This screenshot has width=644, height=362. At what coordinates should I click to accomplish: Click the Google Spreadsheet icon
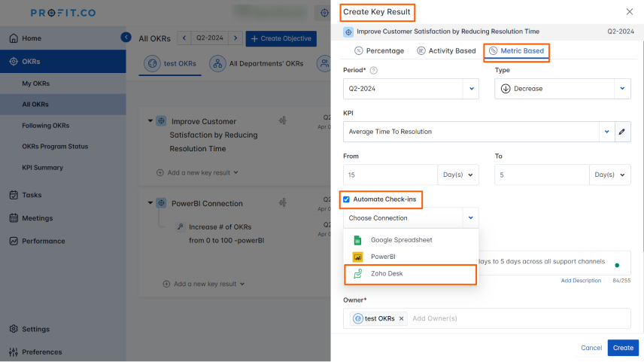pyautogui.click(x=357, y=240)
